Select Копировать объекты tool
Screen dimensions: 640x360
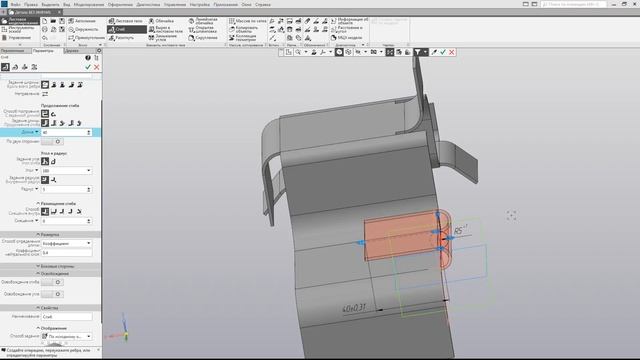click(x=243, y=29)
